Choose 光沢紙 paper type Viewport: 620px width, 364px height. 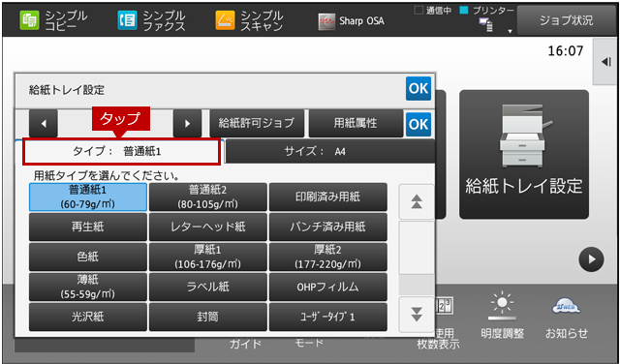88,317
